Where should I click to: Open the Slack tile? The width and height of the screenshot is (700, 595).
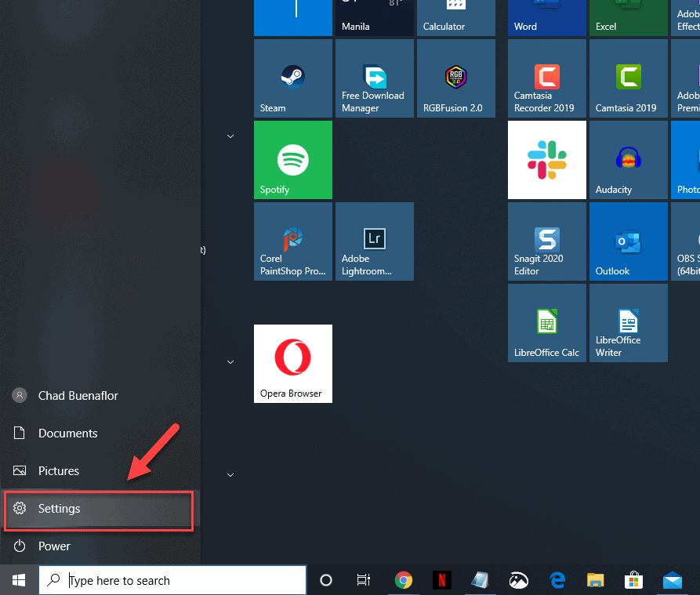pyautogui.click(x=547, y=160)
